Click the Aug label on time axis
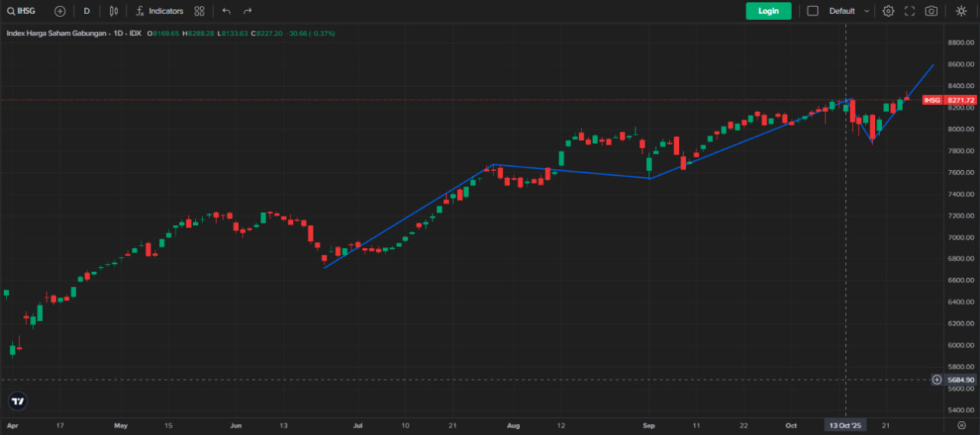Image resolution: width=980 pixels, height=435 pixels. tap(514, 425)
